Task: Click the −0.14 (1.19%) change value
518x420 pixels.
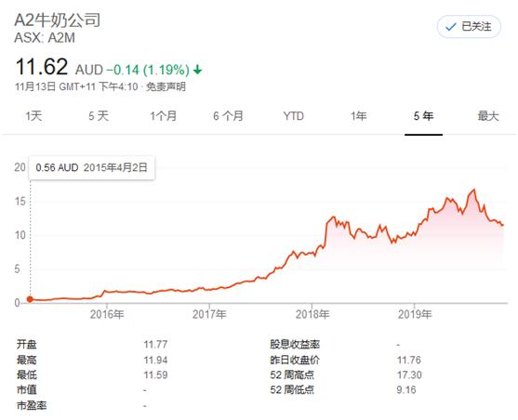Action: (148, 70)
